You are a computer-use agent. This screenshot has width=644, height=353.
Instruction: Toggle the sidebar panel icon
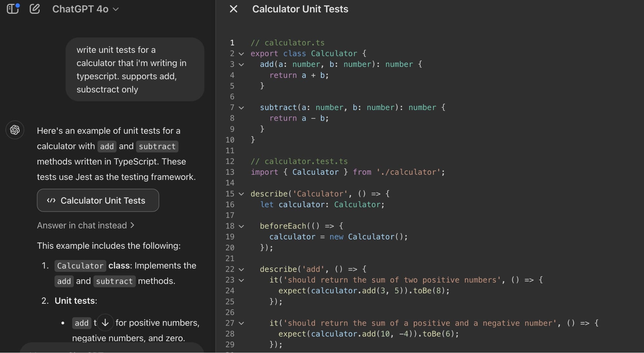[x=13, y=9]
